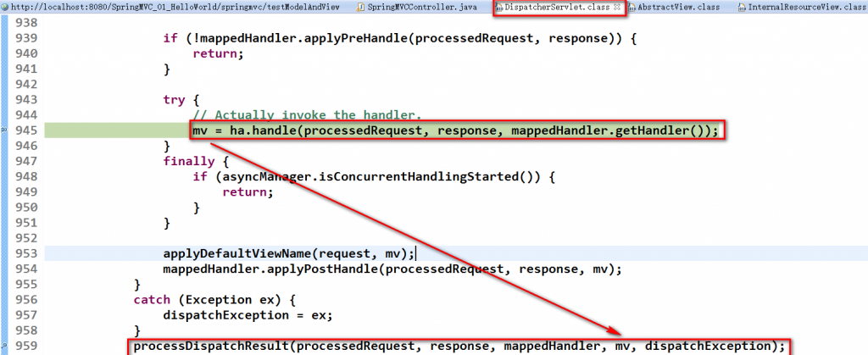Click the debug instruction pointer at line 945
Image resolution: width=868 pixels, height=355 pixels.
[x=3, y=130]
